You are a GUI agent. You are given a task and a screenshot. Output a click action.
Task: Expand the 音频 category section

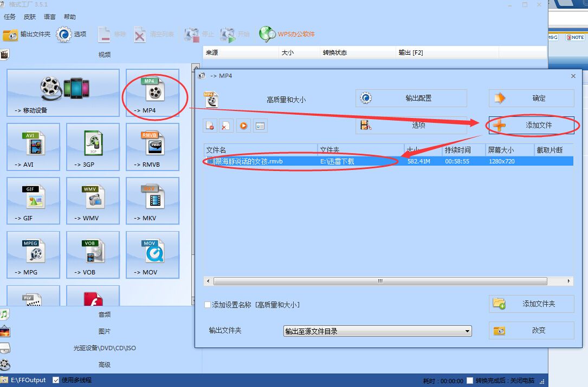point(104,314)
